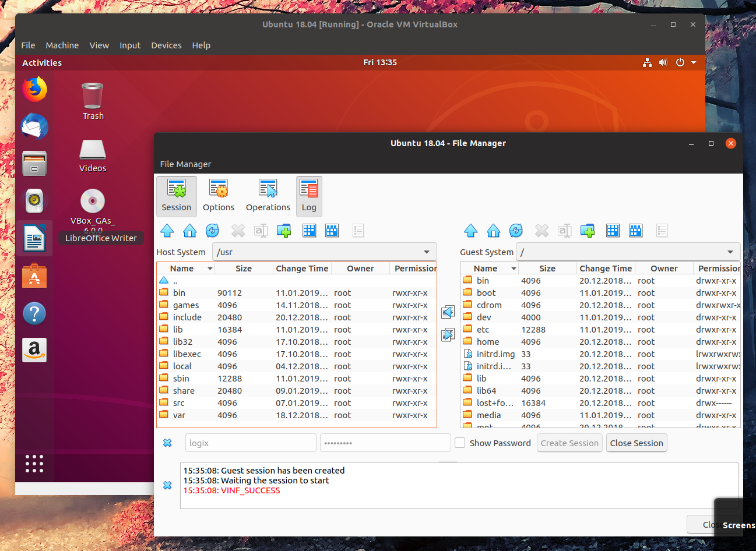
Task: Create new directory in Guest System pane
Action: [x=588, y=231]
